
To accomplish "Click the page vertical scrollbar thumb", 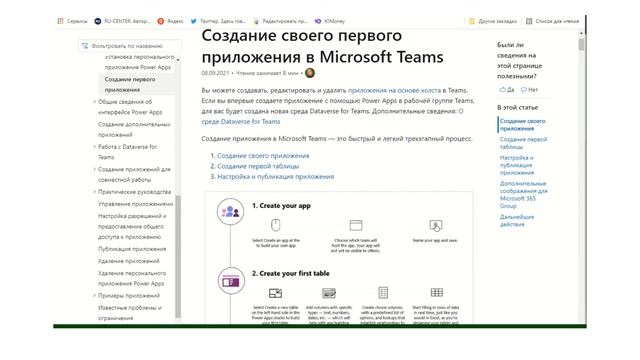I will coord(581,44).
